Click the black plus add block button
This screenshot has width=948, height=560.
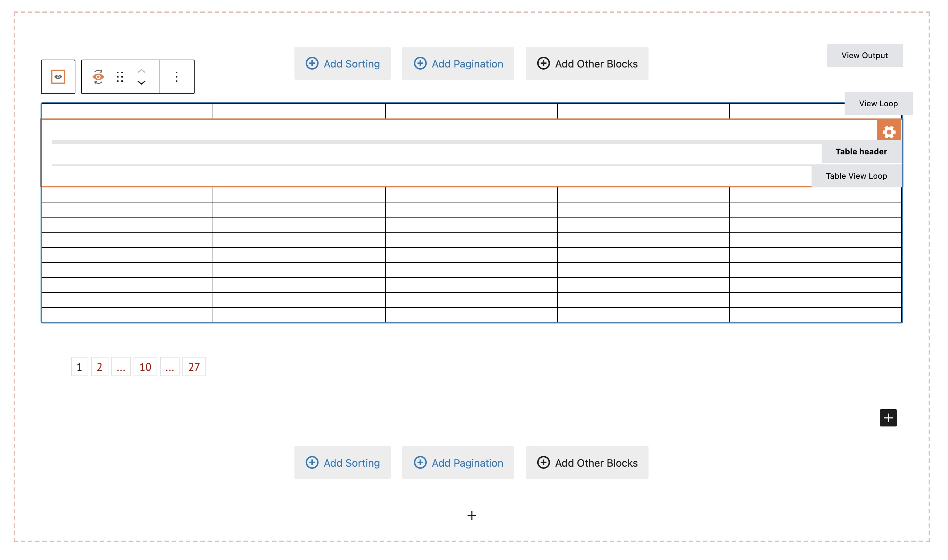pos(888,418)
